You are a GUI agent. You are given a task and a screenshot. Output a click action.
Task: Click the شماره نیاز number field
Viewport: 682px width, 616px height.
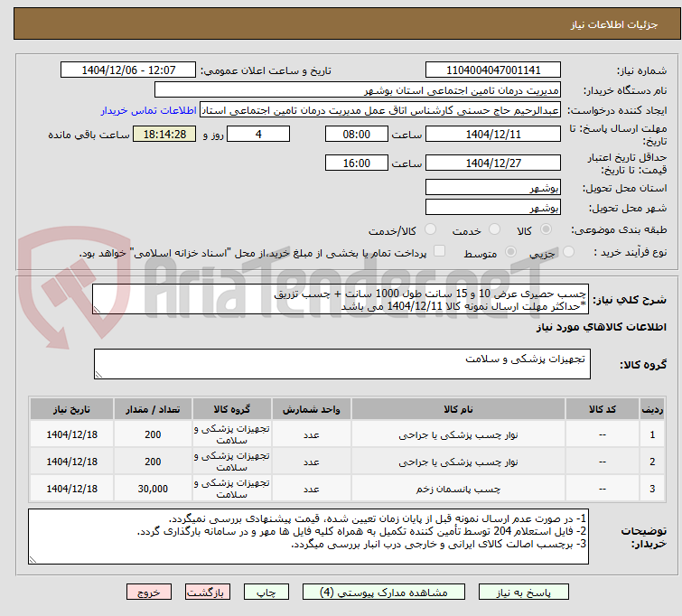pos(493,70)
